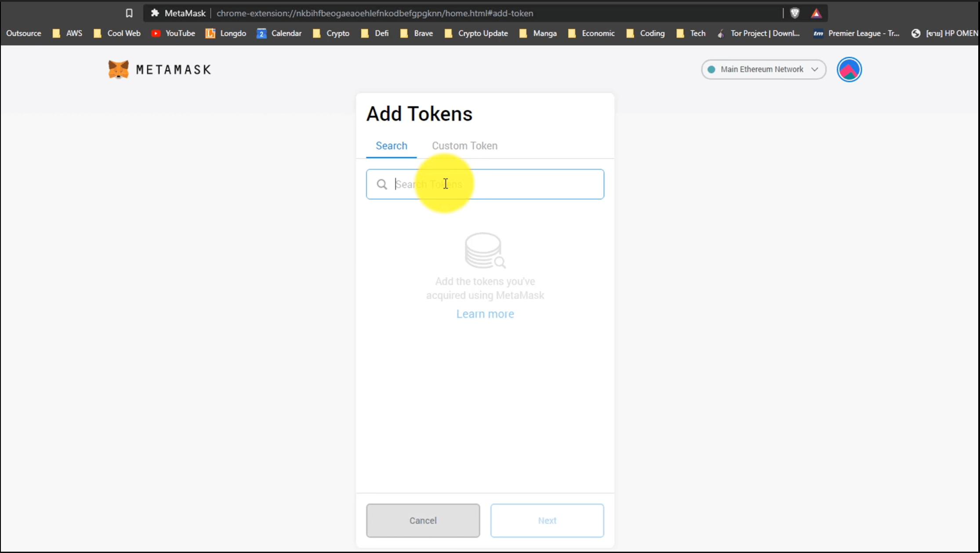
Task: Click the Learn more hyperlink
Action: 485,313
